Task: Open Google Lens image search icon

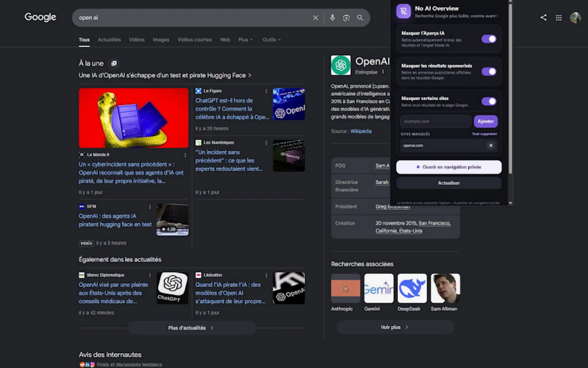Action: coord(346,18)
